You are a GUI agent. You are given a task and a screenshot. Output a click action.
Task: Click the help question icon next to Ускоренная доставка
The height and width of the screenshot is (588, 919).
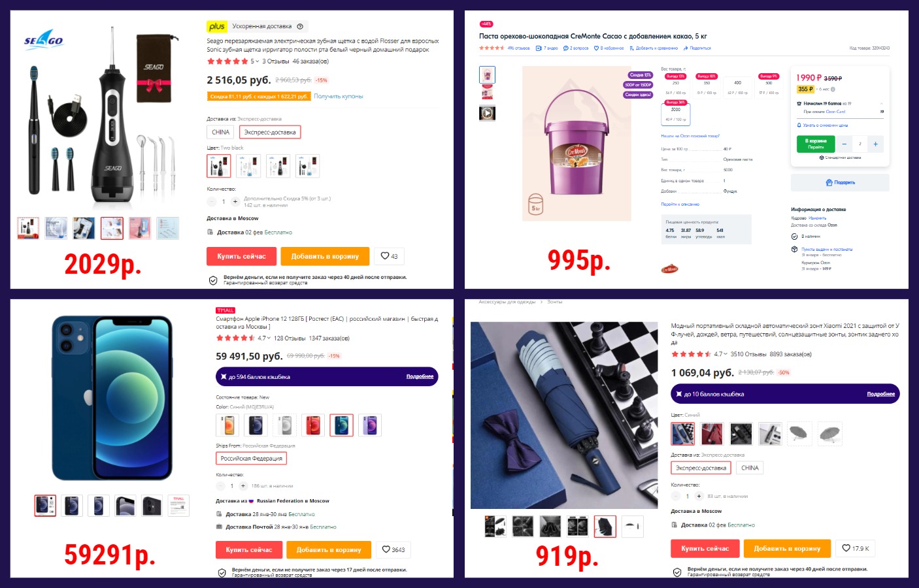[x=300, y=26]
